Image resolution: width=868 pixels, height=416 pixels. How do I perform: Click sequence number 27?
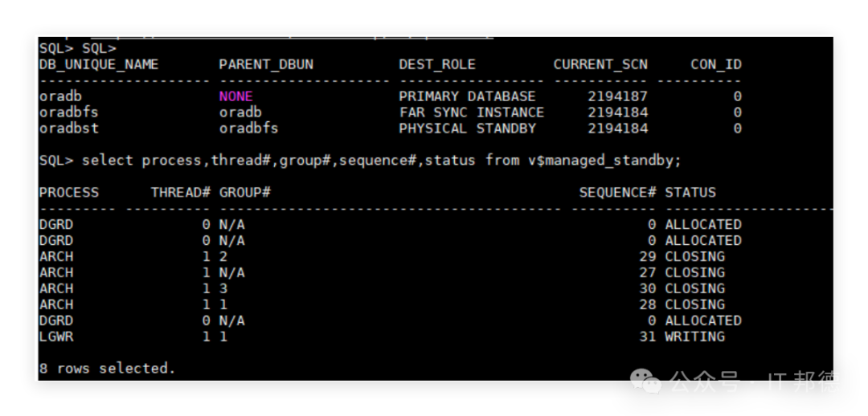(x=648, y=273)
